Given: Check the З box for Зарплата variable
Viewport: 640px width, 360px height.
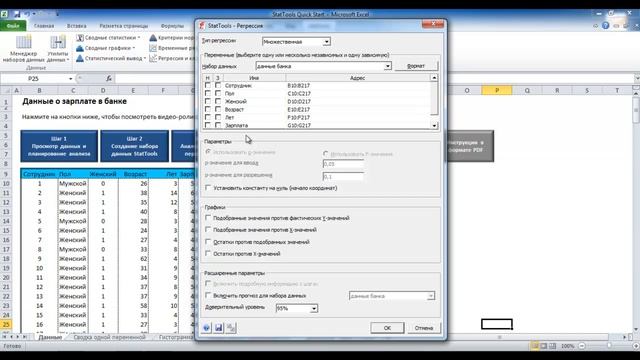Looking at the screenshot, I should [218, 125].
